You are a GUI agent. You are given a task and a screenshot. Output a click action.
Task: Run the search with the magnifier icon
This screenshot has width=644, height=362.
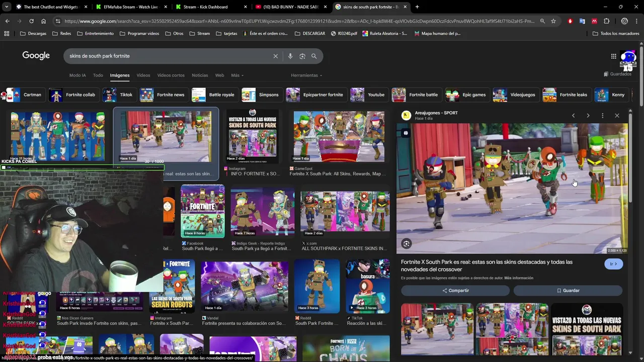coord(314,56)
